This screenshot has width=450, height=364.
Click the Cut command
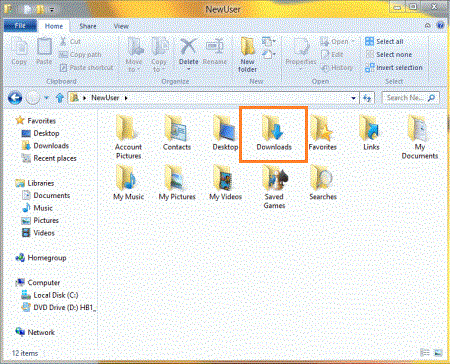[x=70, y=42]
